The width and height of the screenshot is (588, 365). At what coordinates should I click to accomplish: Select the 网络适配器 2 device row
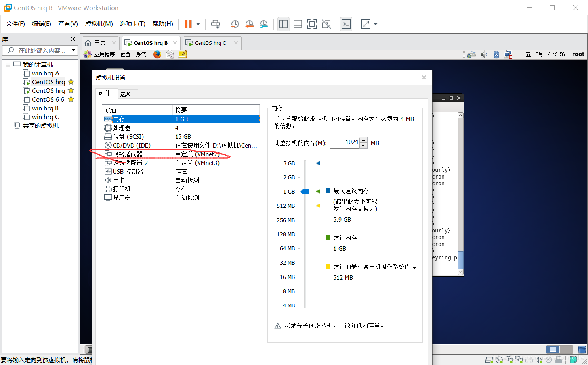(181, 163)
